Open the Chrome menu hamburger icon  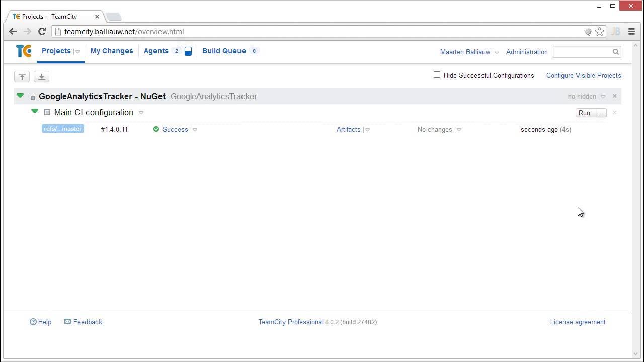pyautogui.click(x=631, y=32)
